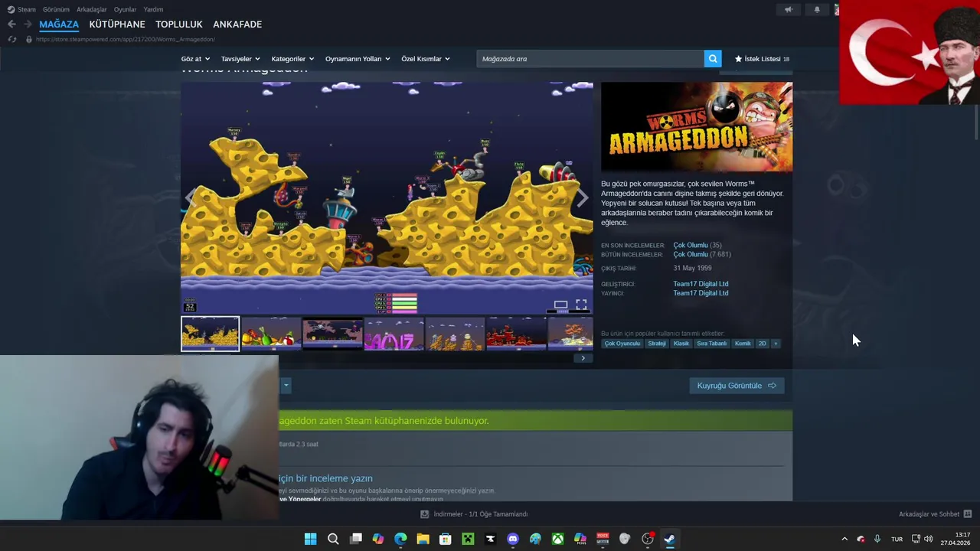Switch to MAĞAZA tab

59,24
